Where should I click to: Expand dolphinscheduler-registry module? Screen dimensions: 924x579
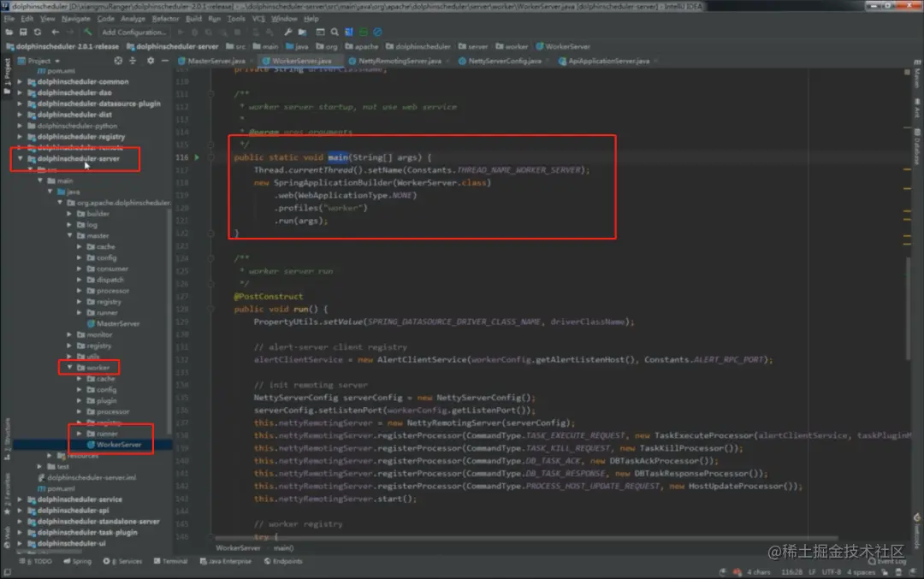point(20,137)
